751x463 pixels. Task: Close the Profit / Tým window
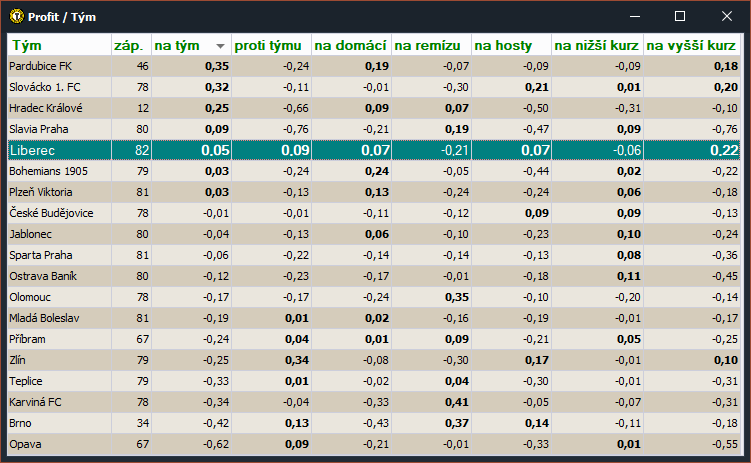point(727,16)
